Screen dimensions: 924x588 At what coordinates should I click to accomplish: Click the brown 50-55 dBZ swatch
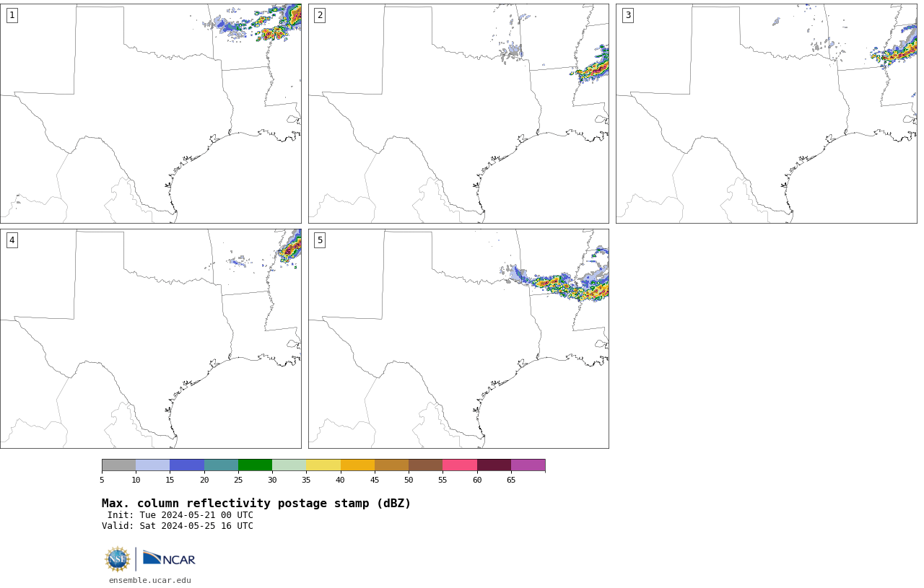(x=426, y=465)
